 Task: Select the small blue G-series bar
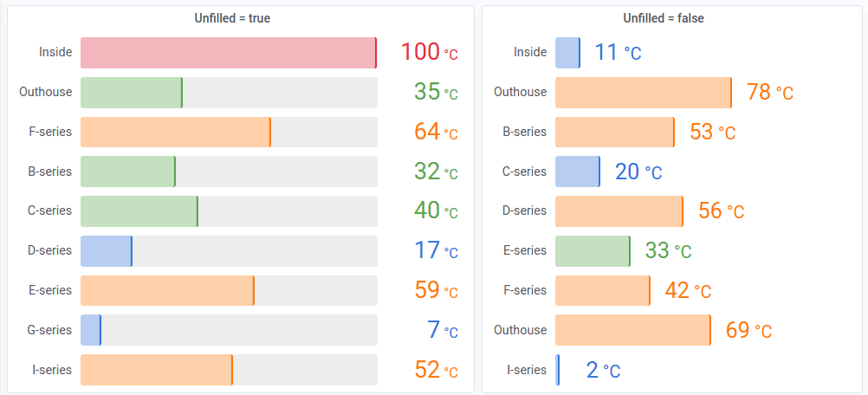coord(91,330)
